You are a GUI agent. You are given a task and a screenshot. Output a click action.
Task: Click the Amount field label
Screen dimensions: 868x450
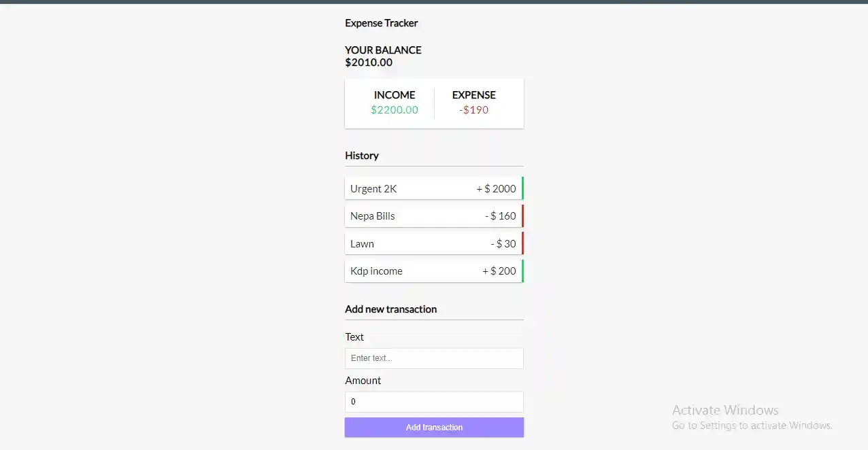click(363, 380)
